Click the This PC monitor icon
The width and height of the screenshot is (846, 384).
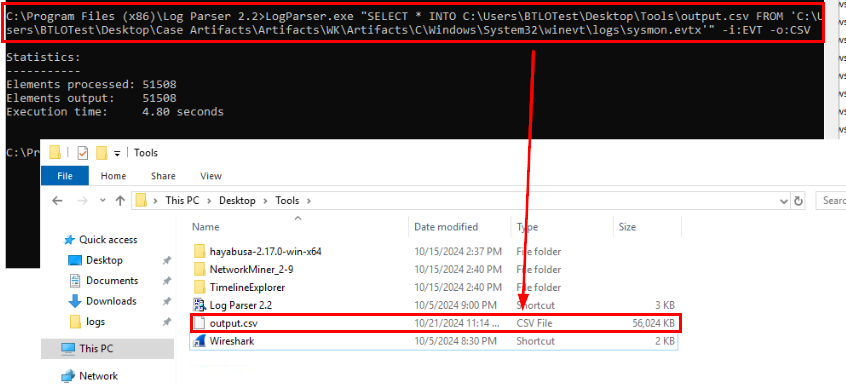[68, 349]
